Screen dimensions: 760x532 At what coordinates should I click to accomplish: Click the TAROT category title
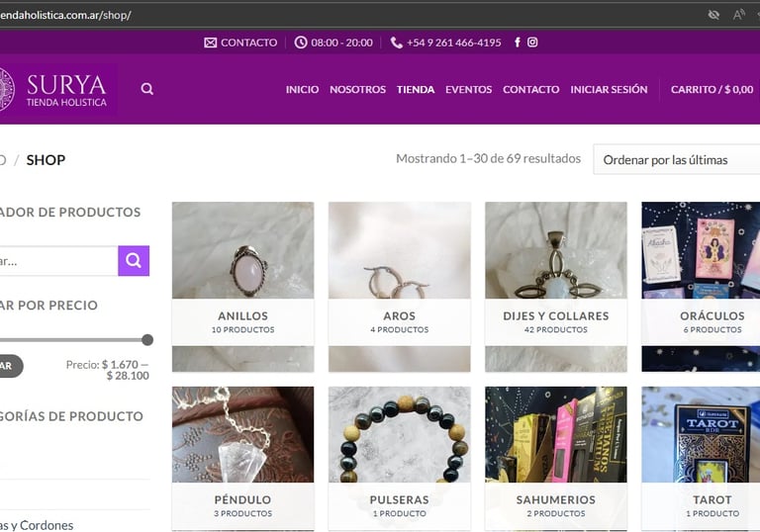712,499
